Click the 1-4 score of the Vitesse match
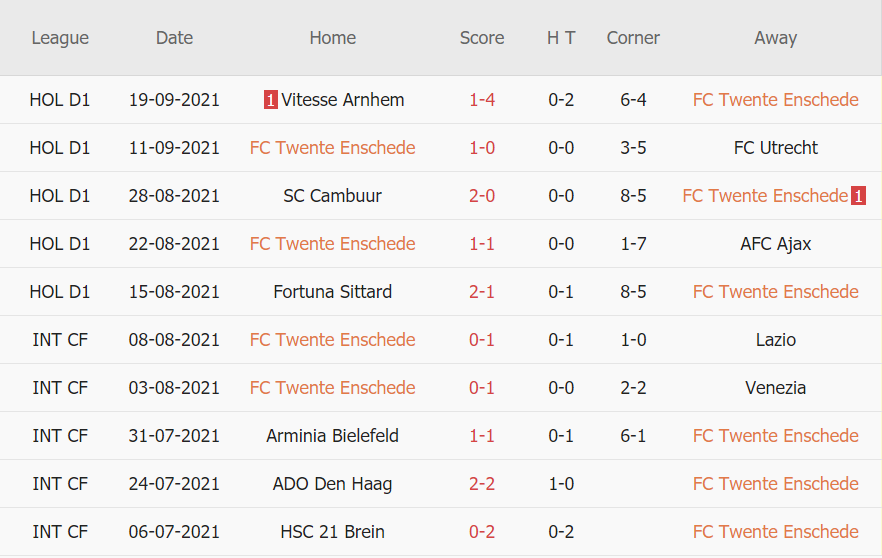This screenshot has height=558, width=882. [x=482, y=100]
